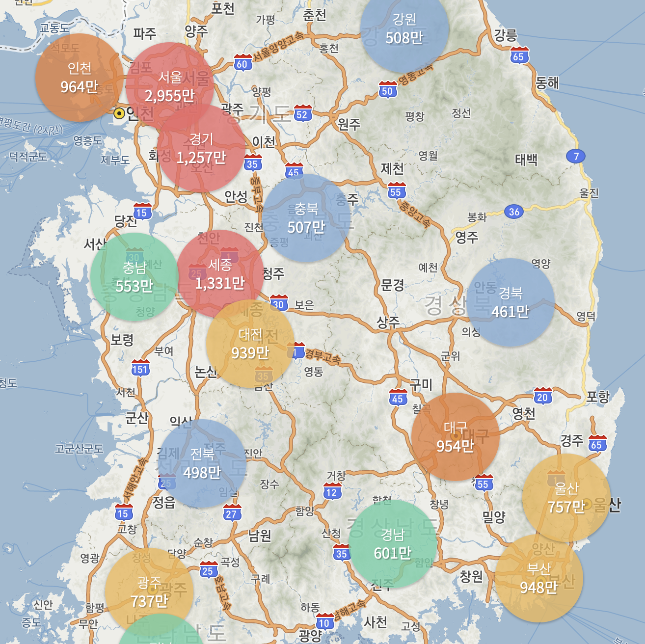This screenshot has width=645, height=644.
Task: Select the 대구 954만 orange bubble
Action: tap(456, 437)
